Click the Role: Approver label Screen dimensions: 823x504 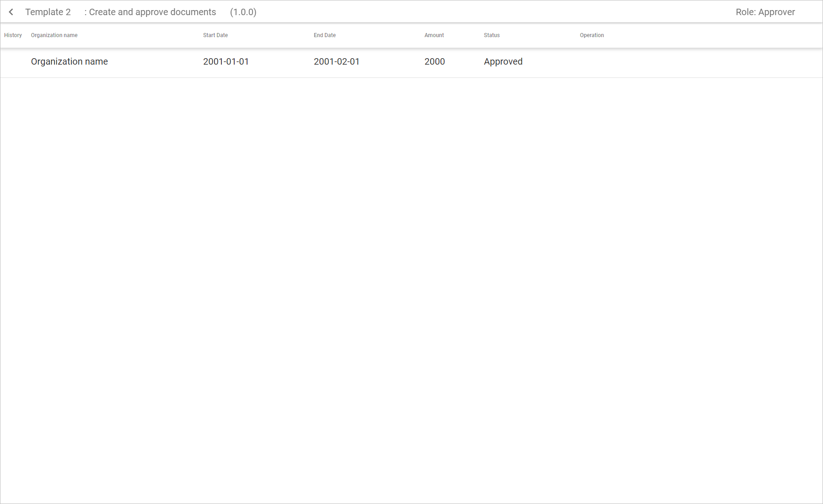click(765, 12)
